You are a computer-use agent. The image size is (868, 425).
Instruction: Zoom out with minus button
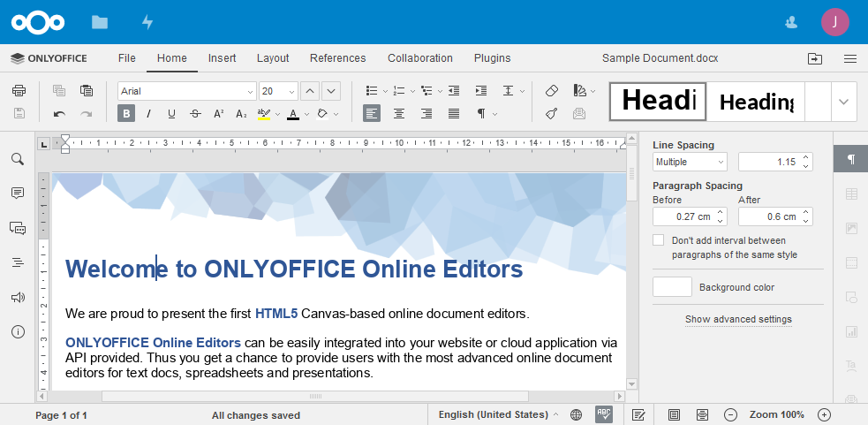(730, 414)
